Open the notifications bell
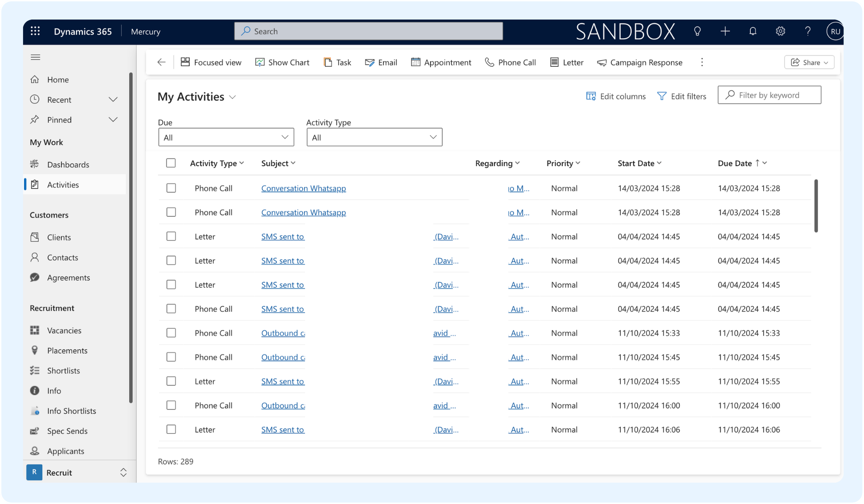The image size is (864, 504). [753, 31]
